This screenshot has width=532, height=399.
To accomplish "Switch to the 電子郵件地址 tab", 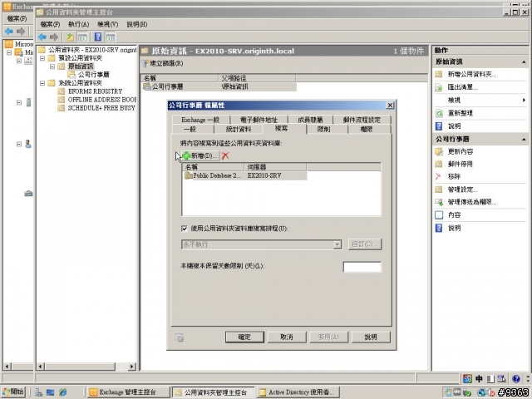I will (x=259, y=120).
